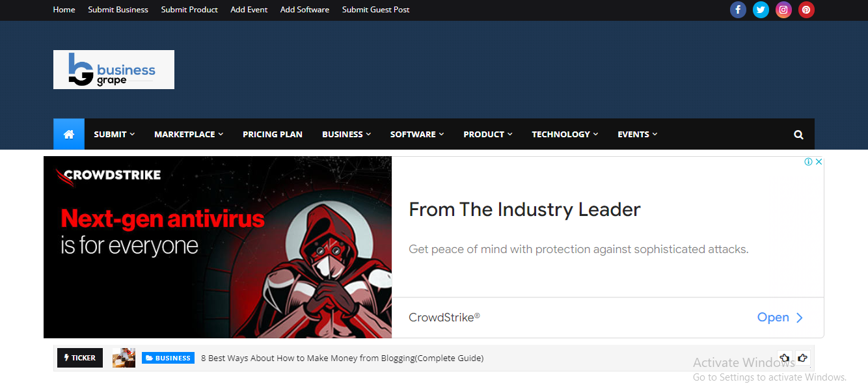Click the From The Industry Leader headline

(x=524, y=209)
